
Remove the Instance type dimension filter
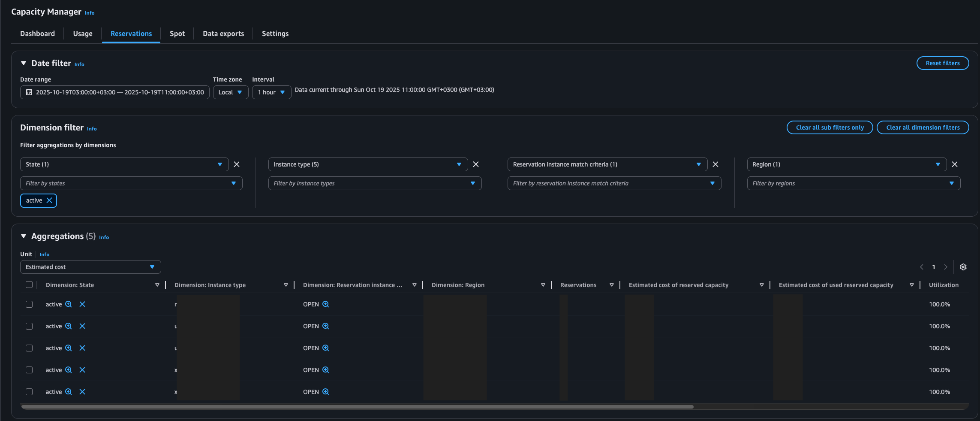[476, 164]
